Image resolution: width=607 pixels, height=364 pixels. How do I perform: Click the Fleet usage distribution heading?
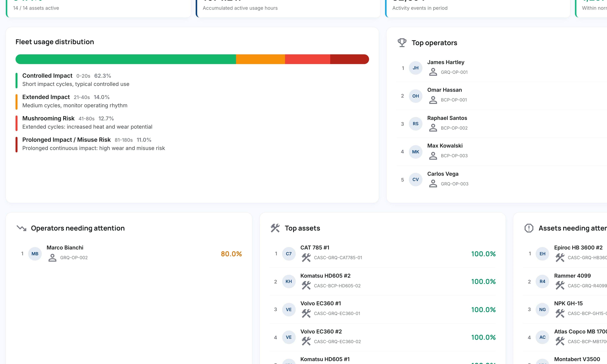coord(55,42)
